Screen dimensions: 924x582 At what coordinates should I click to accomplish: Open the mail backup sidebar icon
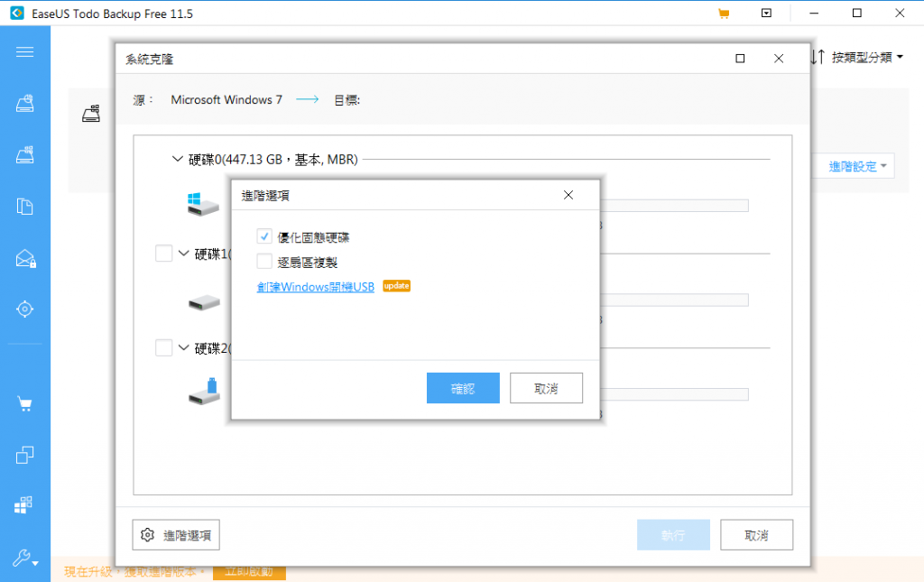(x=25, y=258)
